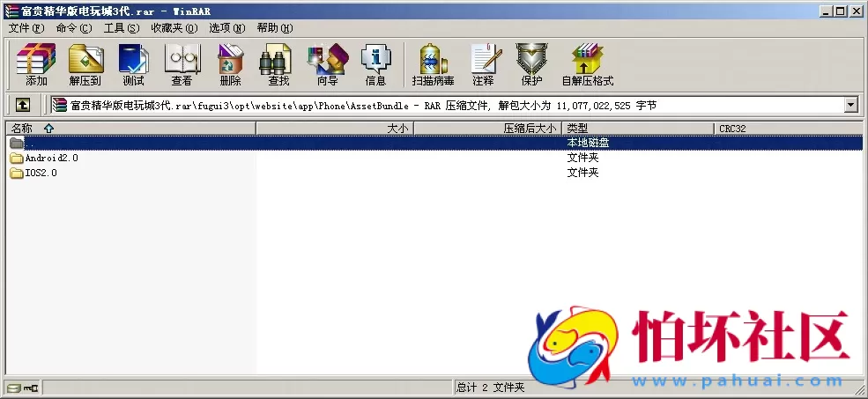
Task: Click the WinRAR icon in title bar
Action: pyautogui.click(x=11, y=11)
